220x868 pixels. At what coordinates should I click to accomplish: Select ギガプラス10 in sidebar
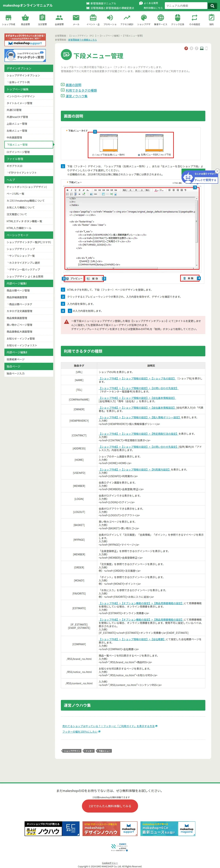(x=29, y=166)
